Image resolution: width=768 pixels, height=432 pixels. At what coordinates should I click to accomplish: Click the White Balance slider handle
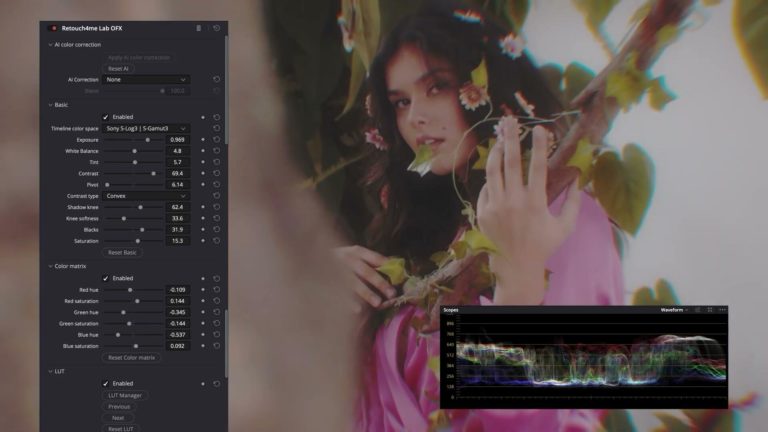pyautogui.click(x=135, y=151)
